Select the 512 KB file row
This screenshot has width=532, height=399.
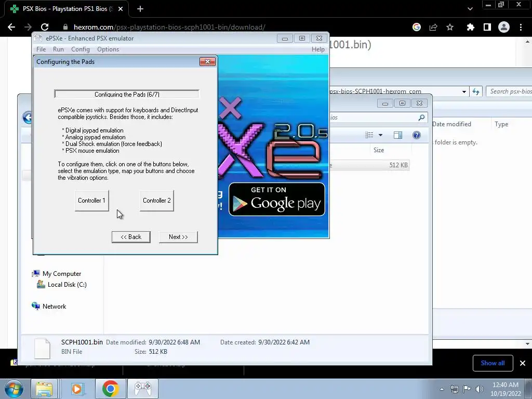pos(369,165)
